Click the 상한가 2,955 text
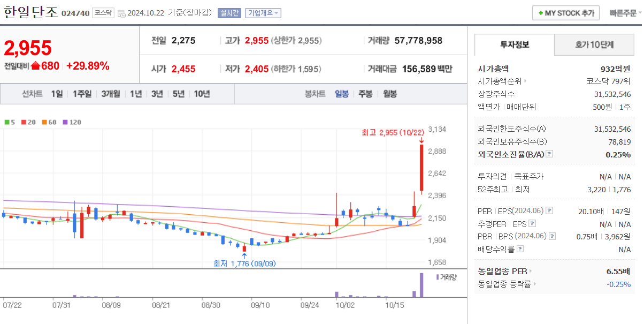The image size is (644, 324). (x=296, y=40)
